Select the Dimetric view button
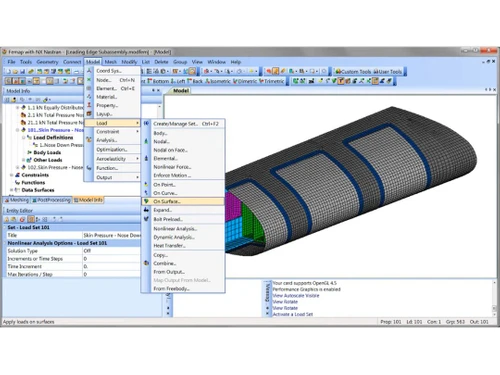Viewport: 500px width, 375px height. 245,81
